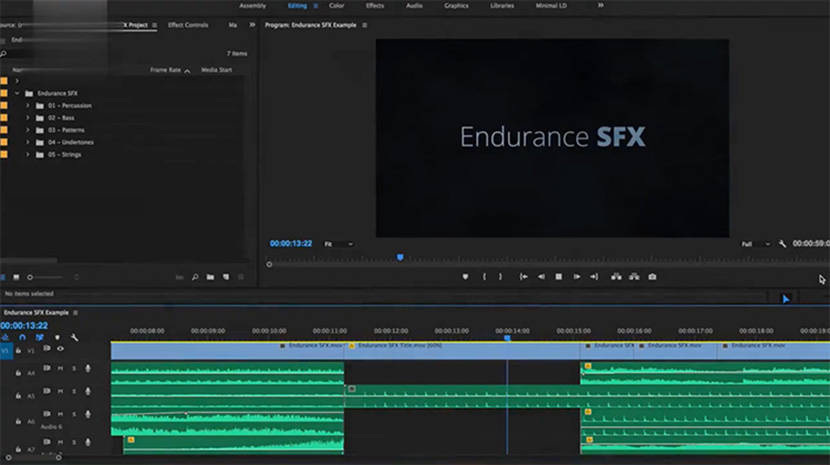The width and height of the screenshot is (830, 465).
Task: Add a marker in the Program monitor
Action: (465, 276)
